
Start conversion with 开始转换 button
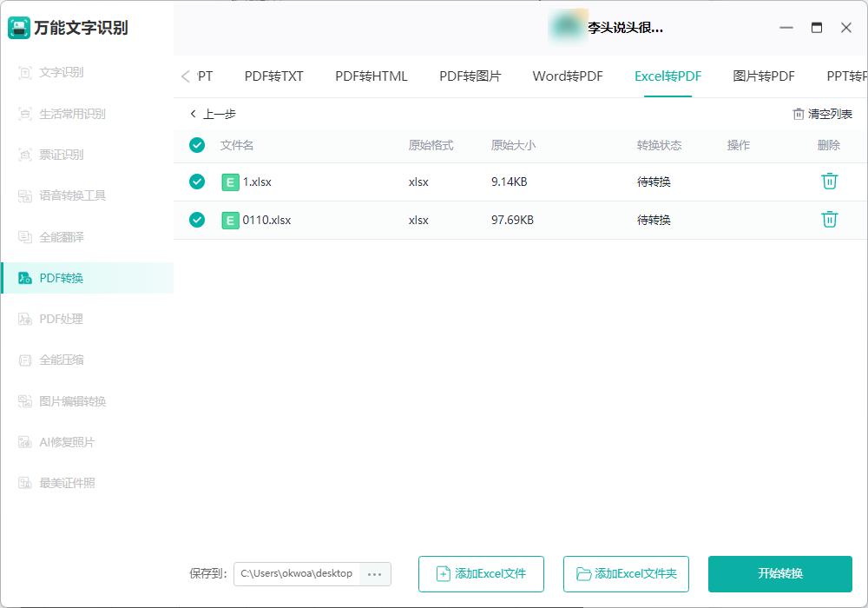(x=780, y=573)
